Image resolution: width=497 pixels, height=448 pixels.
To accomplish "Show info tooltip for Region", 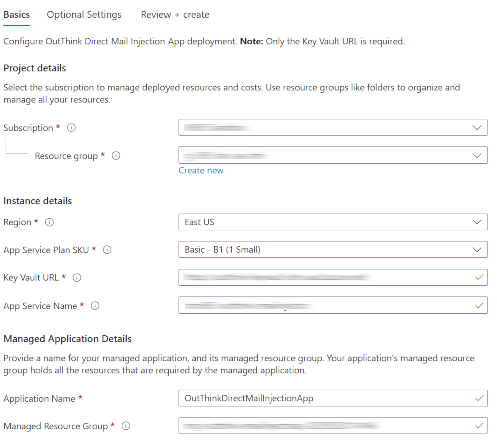I will 49,222.
